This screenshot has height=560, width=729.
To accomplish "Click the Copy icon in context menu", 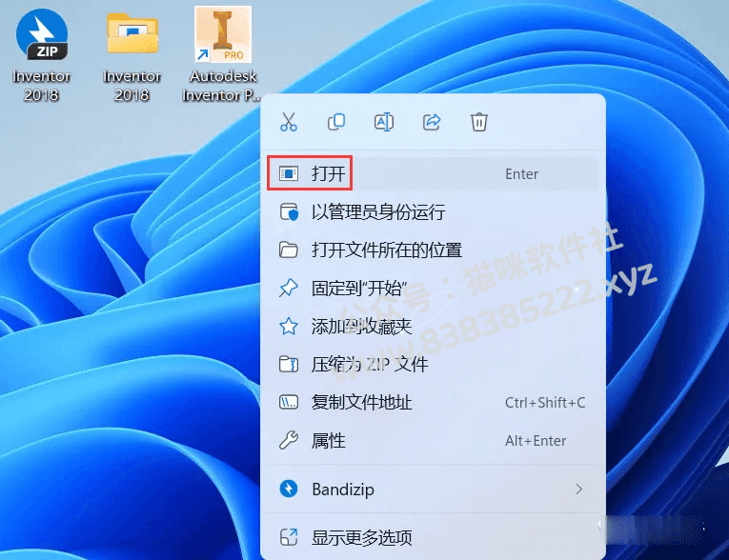I will 336,122.
